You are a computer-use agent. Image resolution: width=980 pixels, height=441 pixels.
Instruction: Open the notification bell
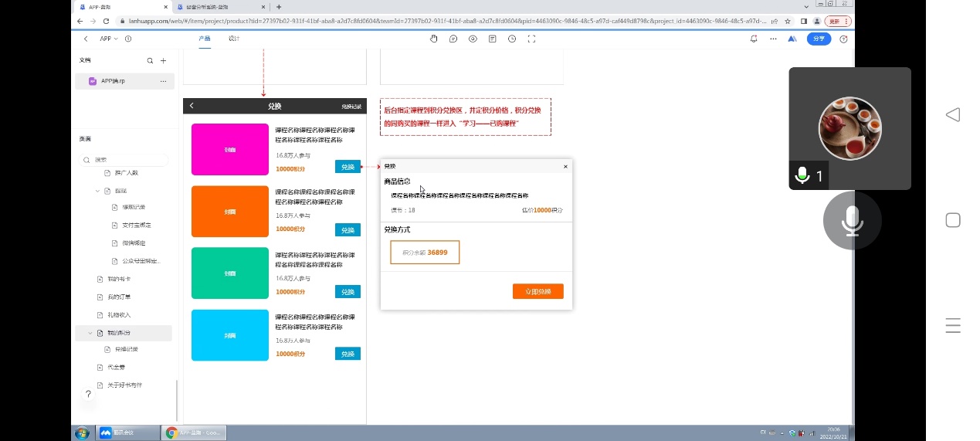pyautogui.click(x=754, y=39)
